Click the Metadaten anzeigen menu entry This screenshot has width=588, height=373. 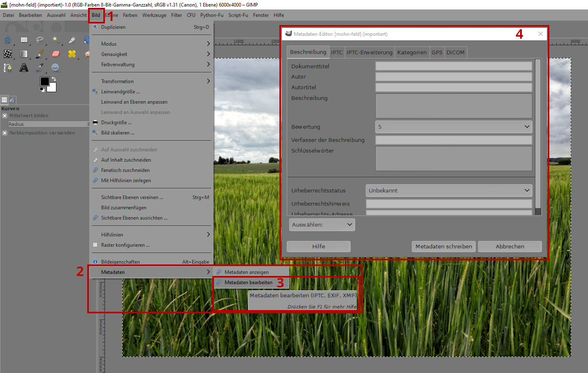[246, 272]
